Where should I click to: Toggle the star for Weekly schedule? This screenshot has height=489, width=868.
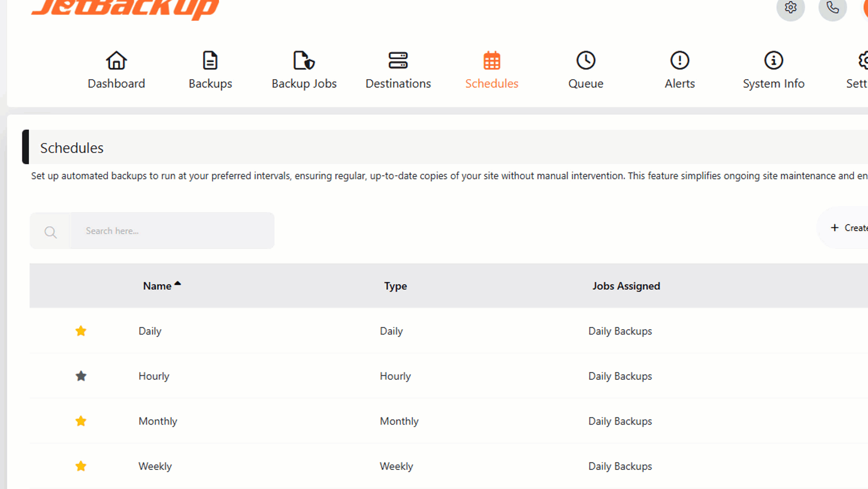(81, 466)
